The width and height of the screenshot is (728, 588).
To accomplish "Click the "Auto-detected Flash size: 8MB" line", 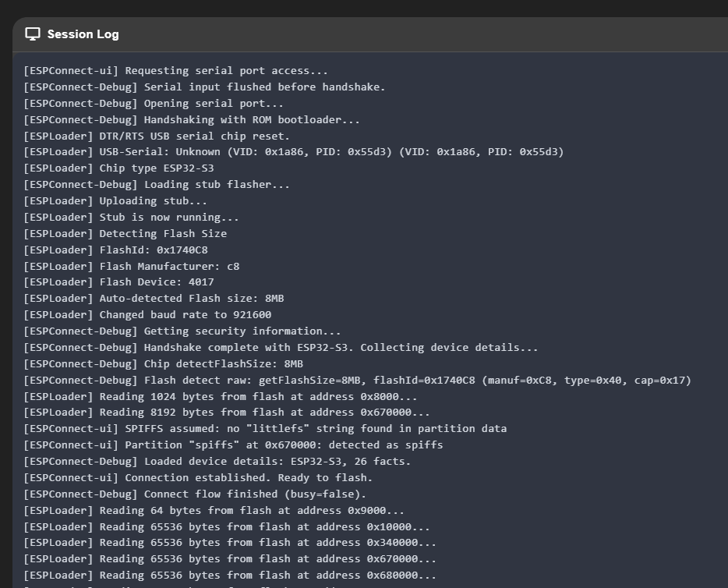I will (x=154, y=299).
